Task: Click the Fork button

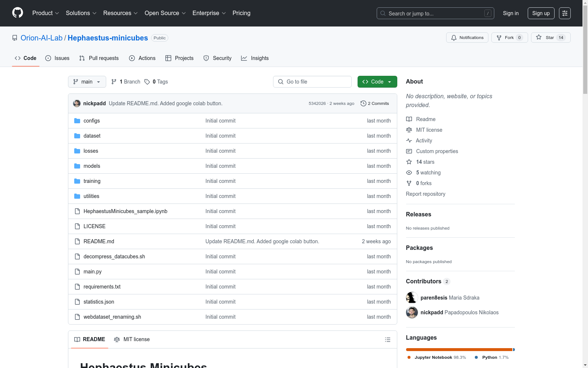Action: (x=509, y=38)
